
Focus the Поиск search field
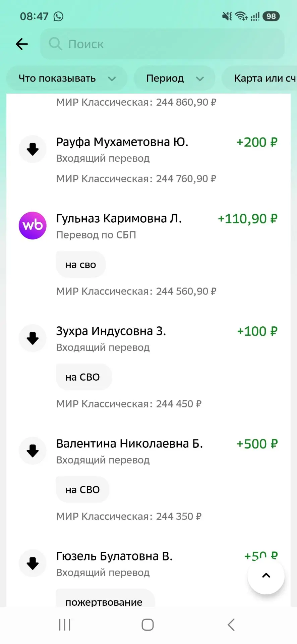(163, 44)
